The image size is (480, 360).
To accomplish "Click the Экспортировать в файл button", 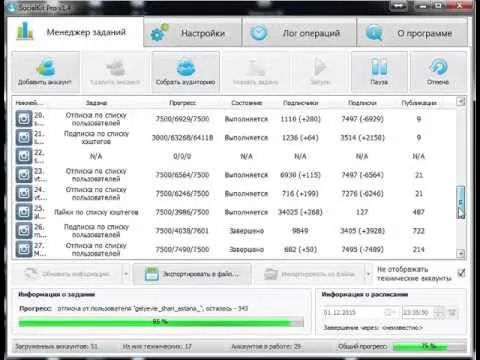I will [192, 274].
